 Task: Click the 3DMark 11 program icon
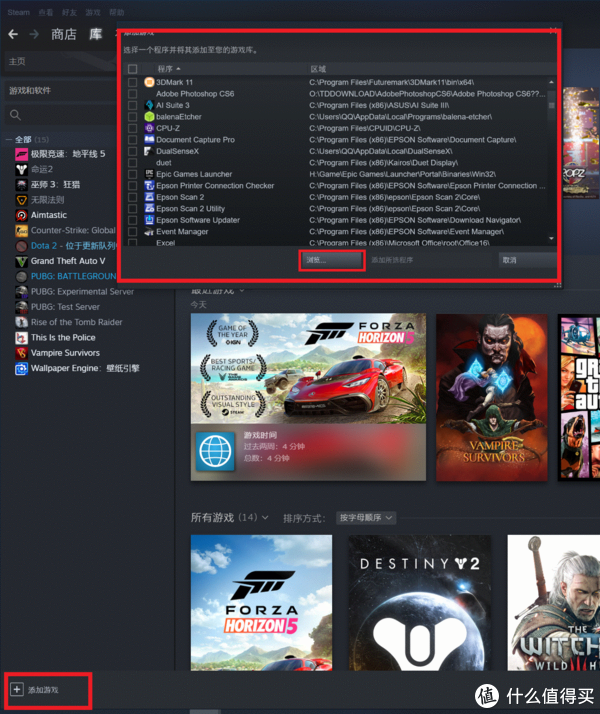click(149, 82)
